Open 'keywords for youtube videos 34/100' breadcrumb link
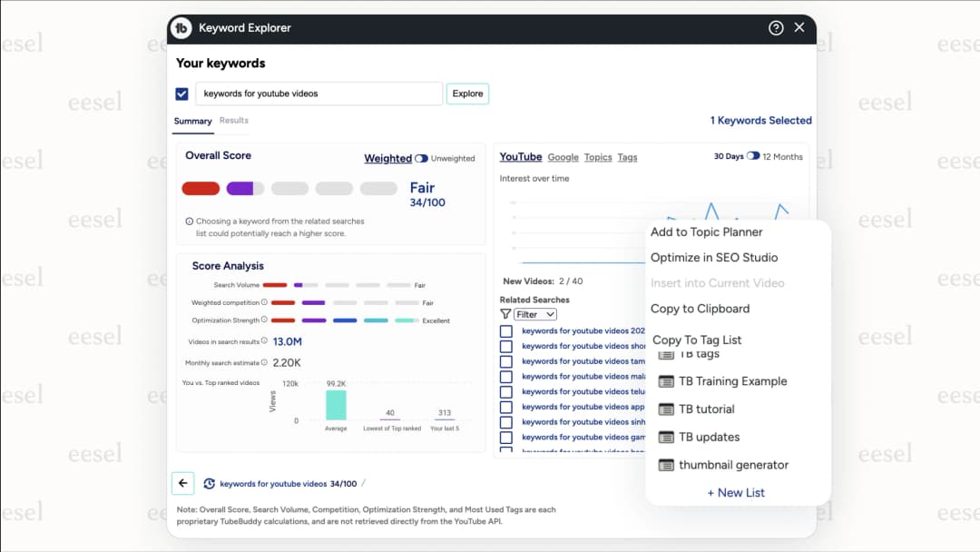This screenshot has width=980, height=552. pyautogui.click(x=289, y=484)
